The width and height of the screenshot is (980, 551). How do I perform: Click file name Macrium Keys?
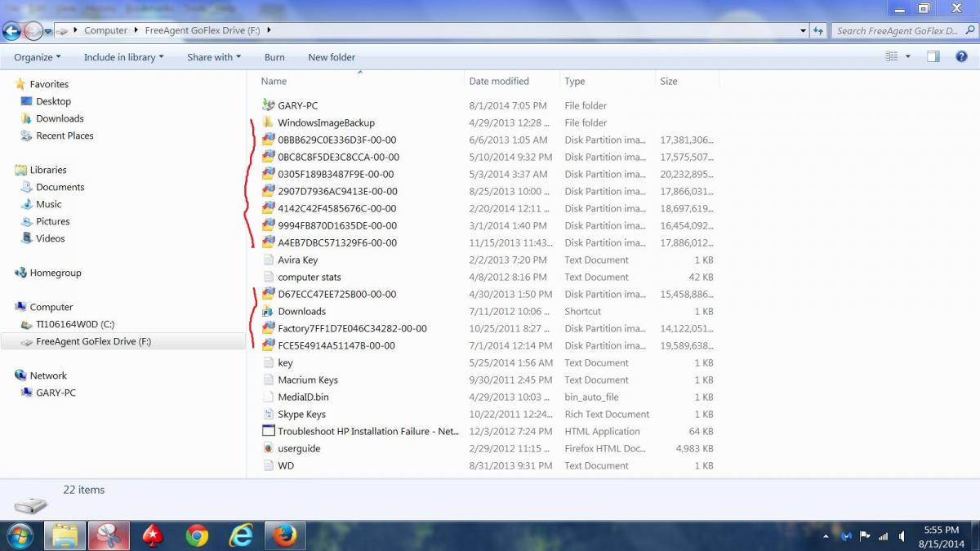pyautogui.click(x=308, y=380)
